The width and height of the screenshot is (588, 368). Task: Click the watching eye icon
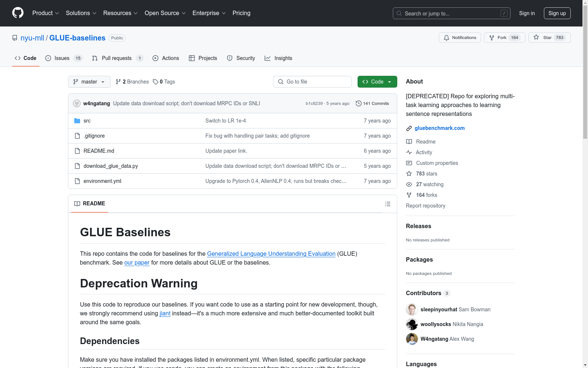pyautogui.click(x=409, y=184)
